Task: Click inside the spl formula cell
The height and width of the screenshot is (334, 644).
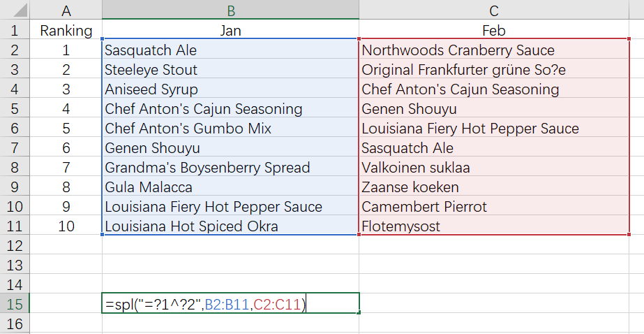Action: pyautogui.click(x=230, y=304)
